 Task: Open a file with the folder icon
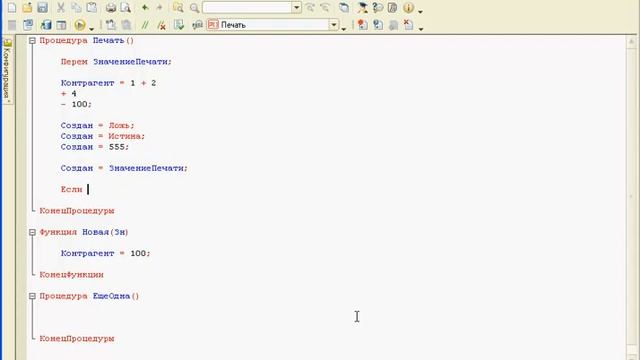pyautogui.click(x=27, y=8)
